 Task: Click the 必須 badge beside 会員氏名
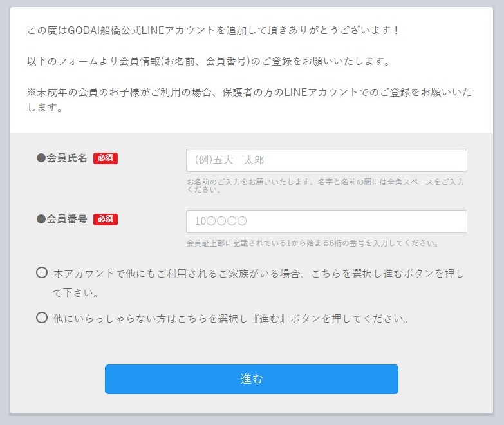106,158
